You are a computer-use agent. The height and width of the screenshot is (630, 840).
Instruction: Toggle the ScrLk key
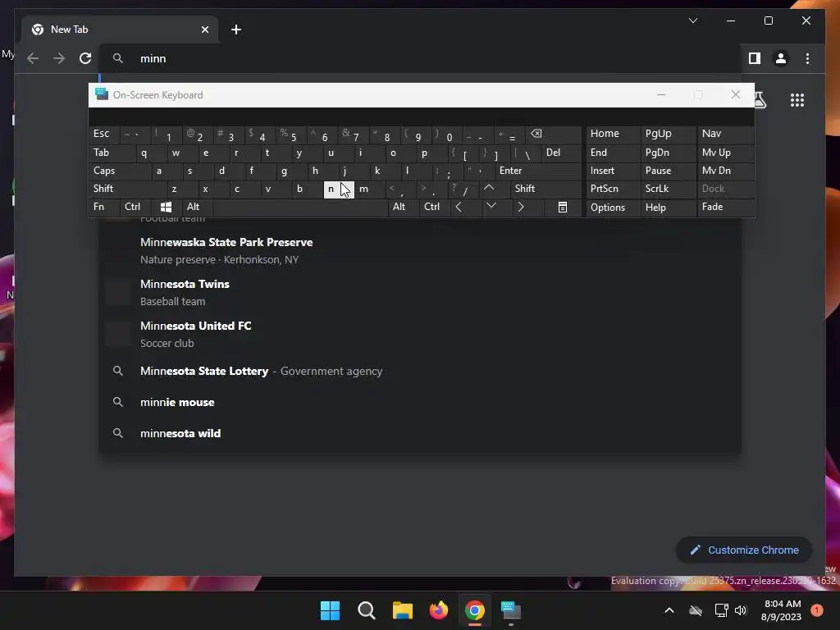click(x=669, y=189)
